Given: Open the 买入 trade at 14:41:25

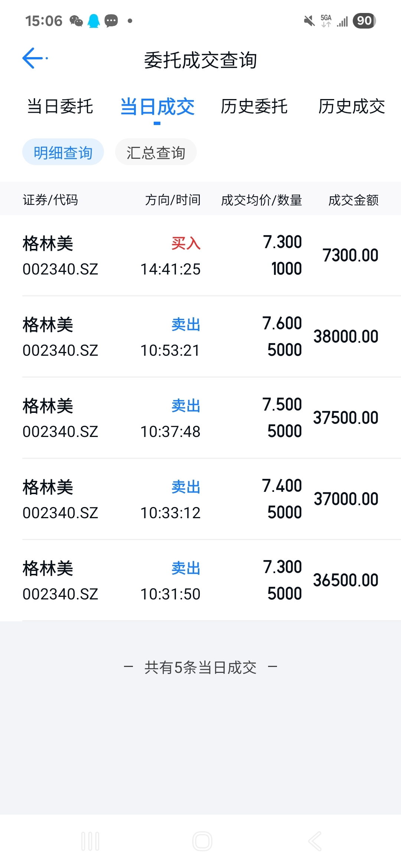Looking at the screenshot, I should [200, 256].
